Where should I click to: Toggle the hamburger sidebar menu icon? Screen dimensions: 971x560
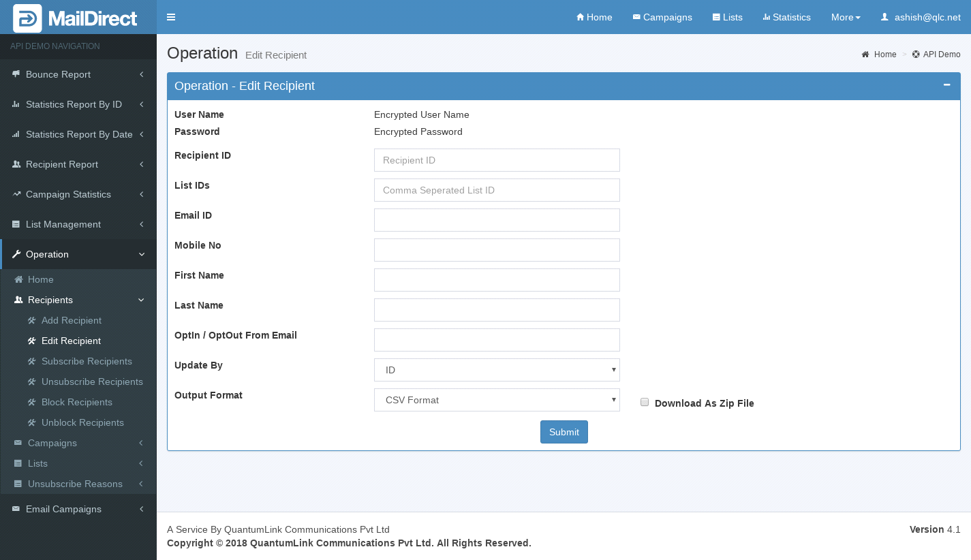(171, 17)
